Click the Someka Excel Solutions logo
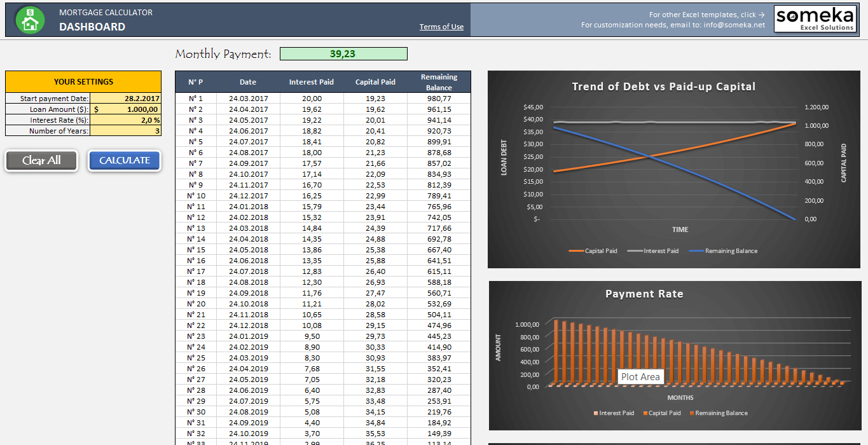 click(x=815, y=18)
